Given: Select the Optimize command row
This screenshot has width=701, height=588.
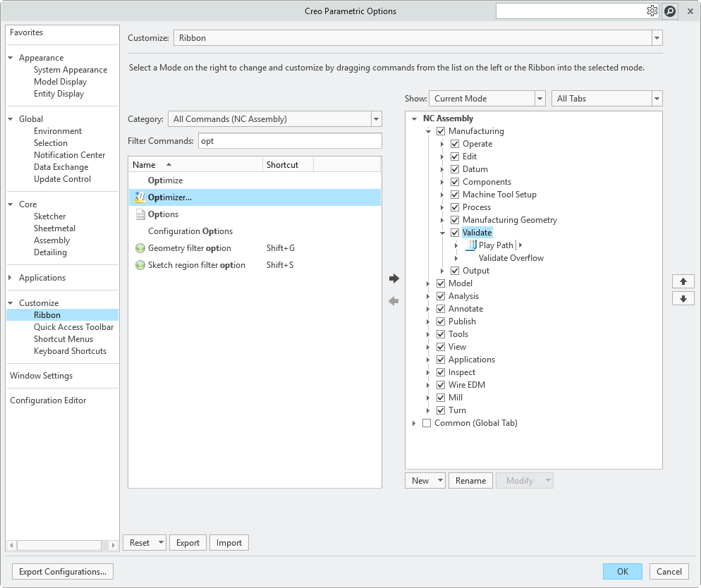Looking at the screenshot, I should pos(255,180).
